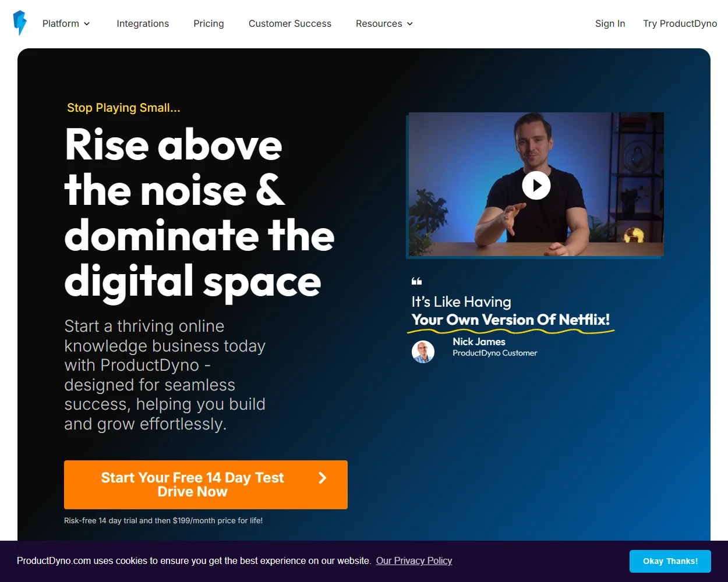The width and height of the screenshot is (728, 582).
Task: Click the ProductDyno lightning bolt logo
Action: tap(20, 23)
